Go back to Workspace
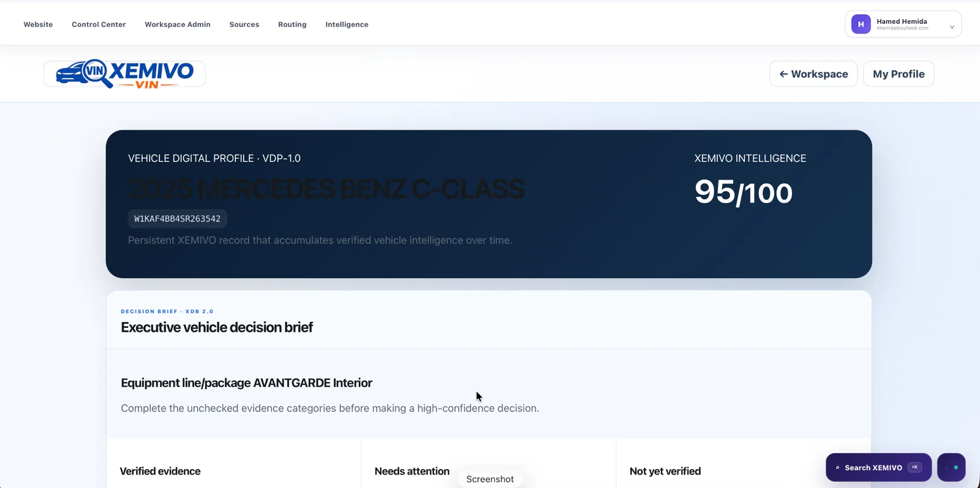980x488 pixels. [813, 74]
